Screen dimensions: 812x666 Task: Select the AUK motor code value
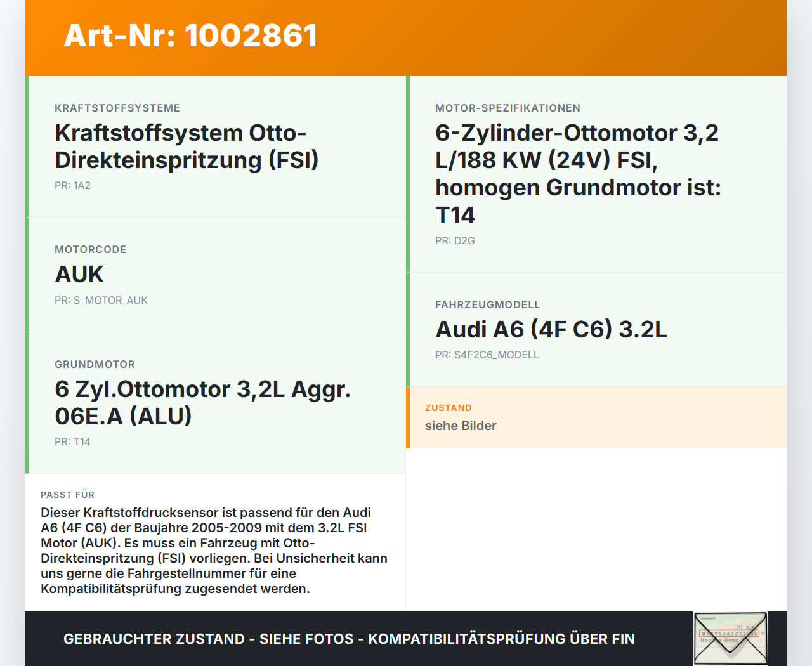79,274
